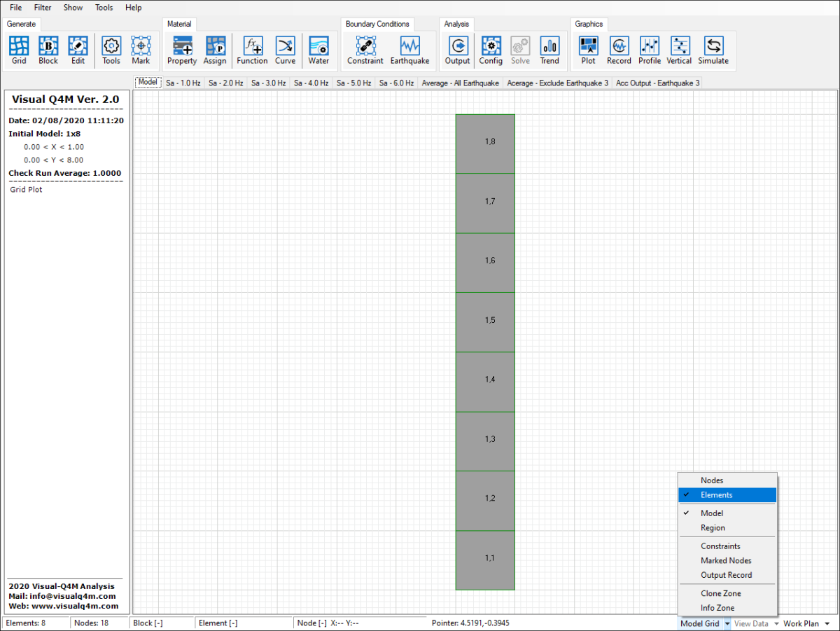
Task: Uncheck Elements in the Model Grid menu
Action: click(727, 495)
